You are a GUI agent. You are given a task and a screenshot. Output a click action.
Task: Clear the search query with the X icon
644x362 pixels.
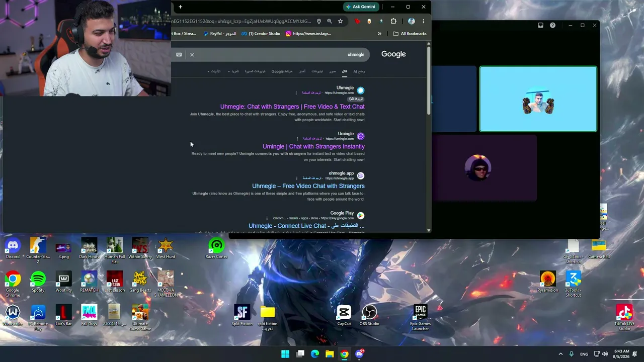click(x=192, y=54)
